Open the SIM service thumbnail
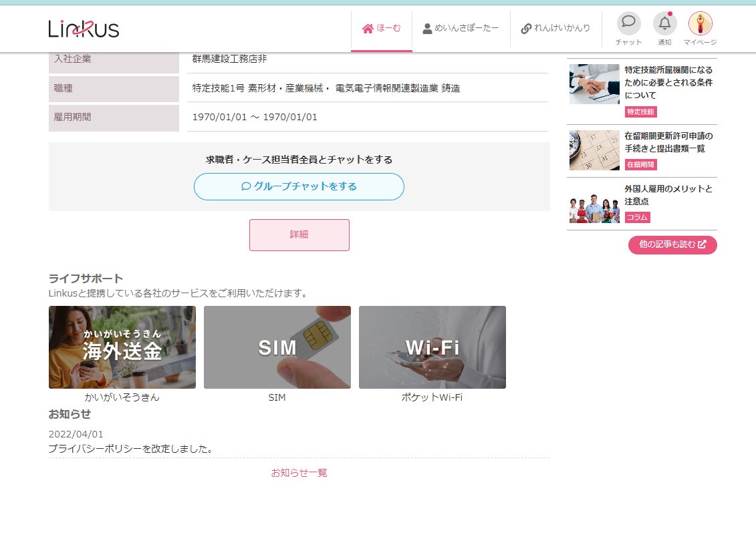 [x=277, y=347]
